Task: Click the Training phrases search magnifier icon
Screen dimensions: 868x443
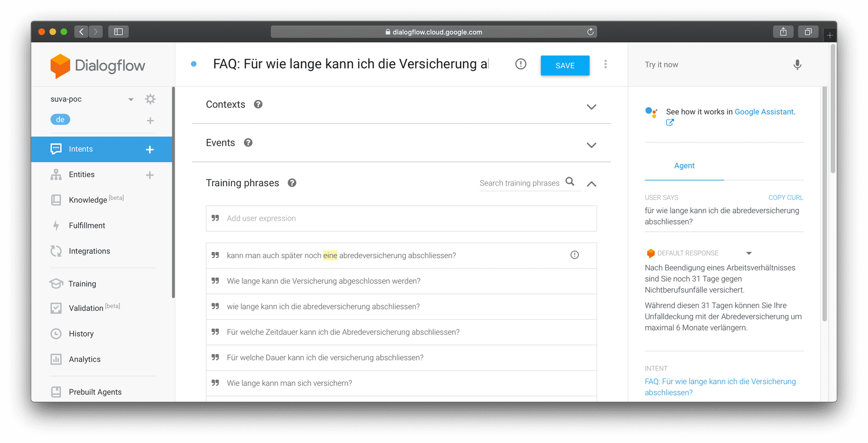Action: [x=570, y=182]
